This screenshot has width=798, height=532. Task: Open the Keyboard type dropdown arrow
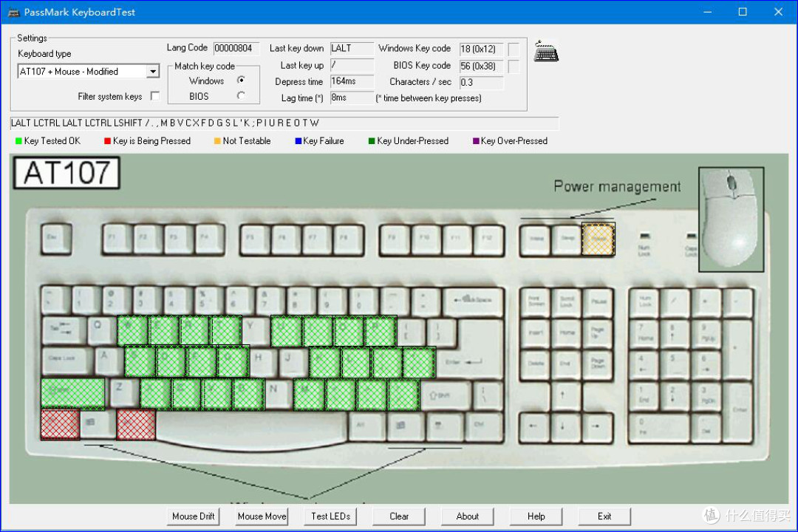[153, 71]
